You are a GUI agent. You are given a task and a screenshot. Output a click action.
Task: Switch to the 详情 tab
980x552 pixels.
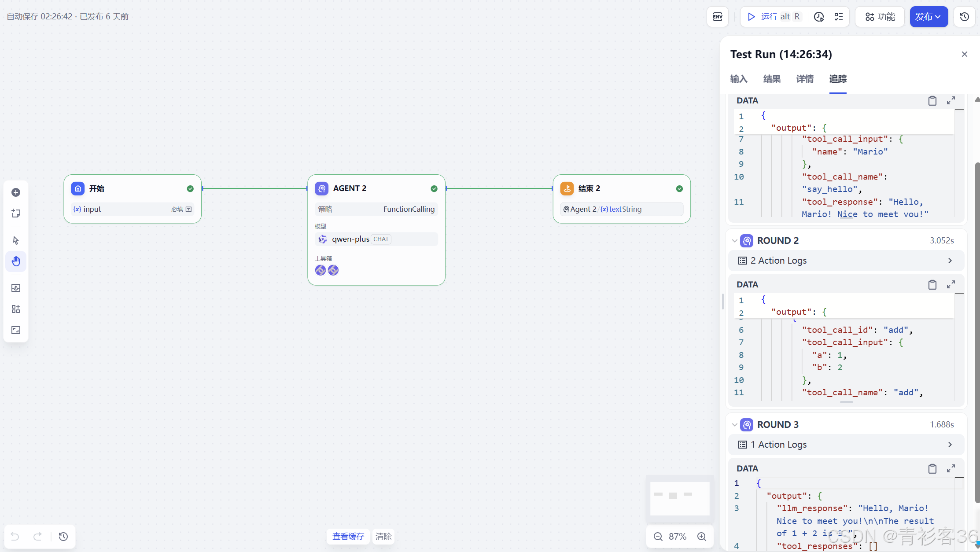coord(805,79)
